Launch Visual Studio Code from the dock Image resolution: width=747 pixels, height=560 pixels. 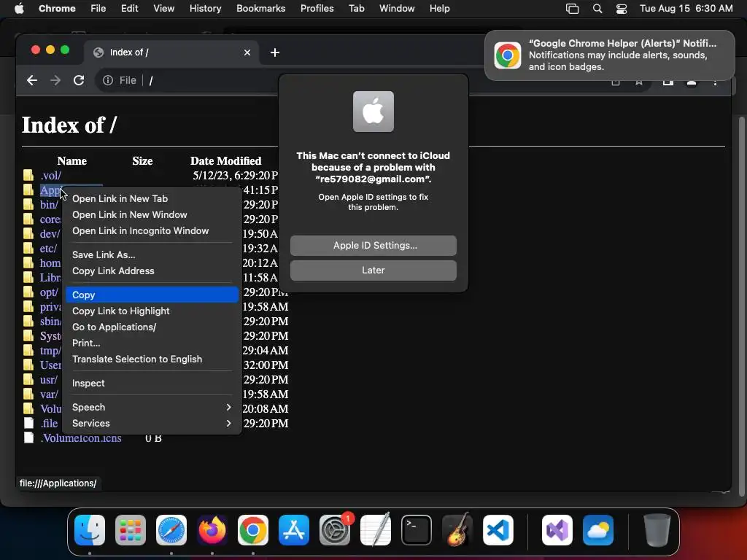pos(498,530)
